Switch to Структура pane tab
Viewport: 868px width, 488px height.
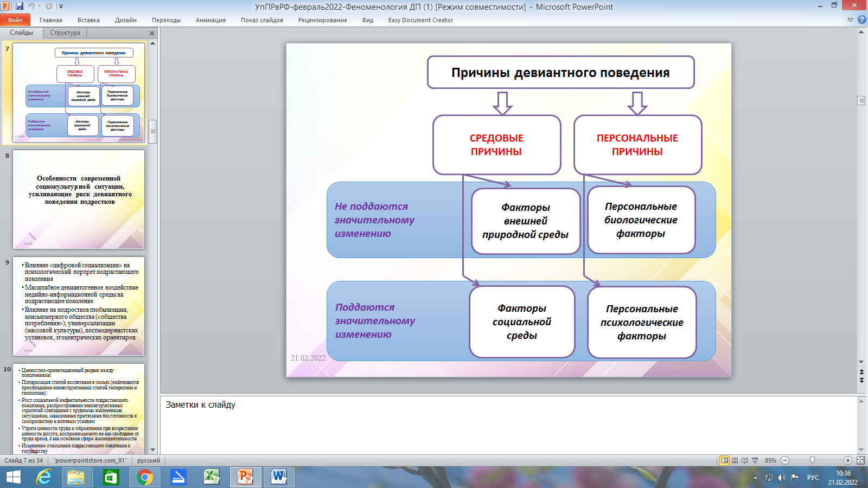click(65, 33)
